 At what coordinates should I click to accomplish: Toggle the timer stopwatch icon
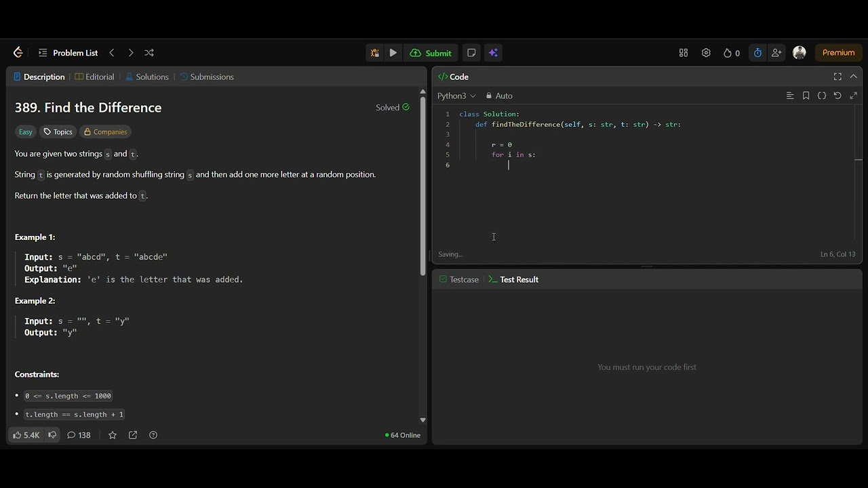click(757, 53)
